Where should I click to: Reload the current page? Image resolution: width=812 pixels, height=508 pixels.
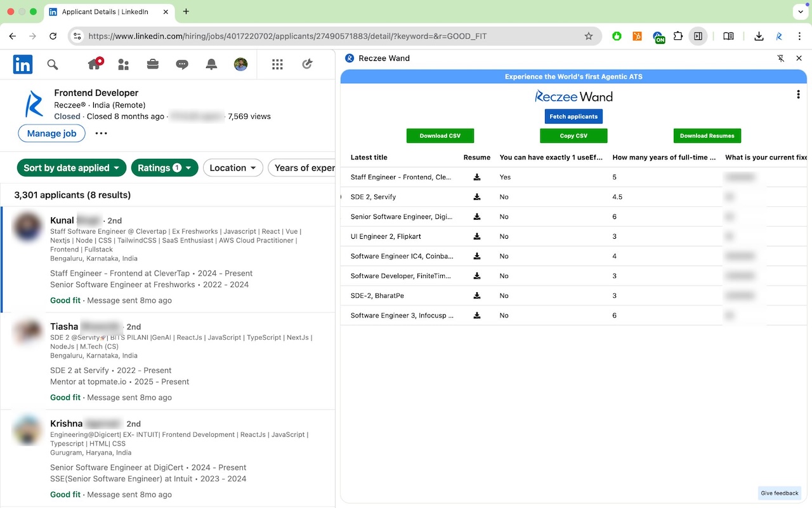[53, 36]
